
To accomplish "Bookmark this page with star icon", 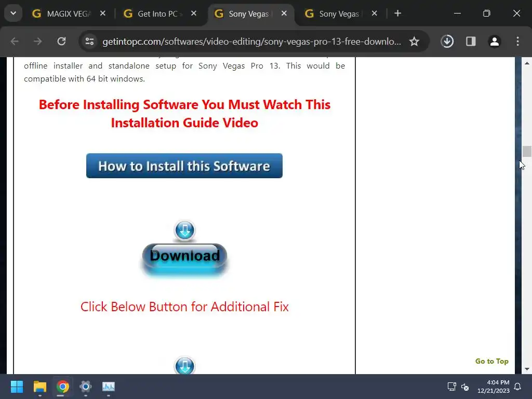I will pyautogui.click(x=414, y=42).
